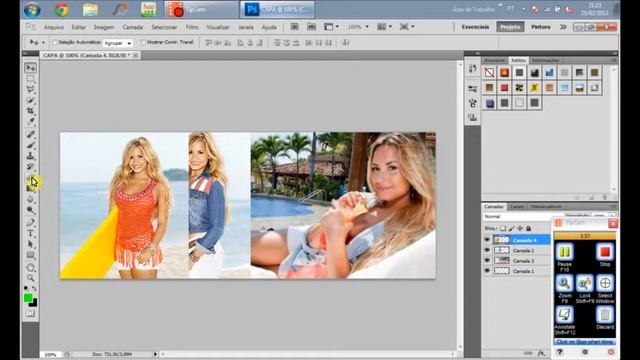Switch to the Demarcadores tab
Screen dimensions: 640x360
point(546,207)
